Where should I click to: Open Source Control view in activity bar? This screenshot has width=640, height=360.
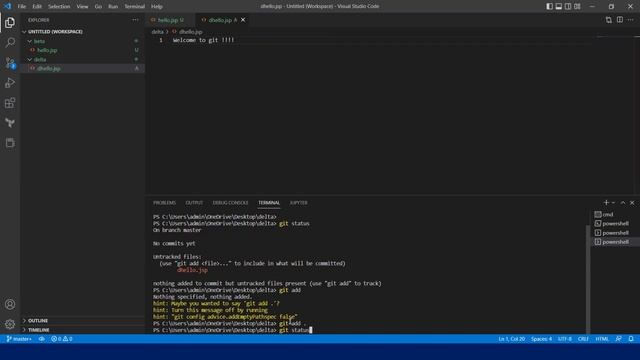pos(10,62)
